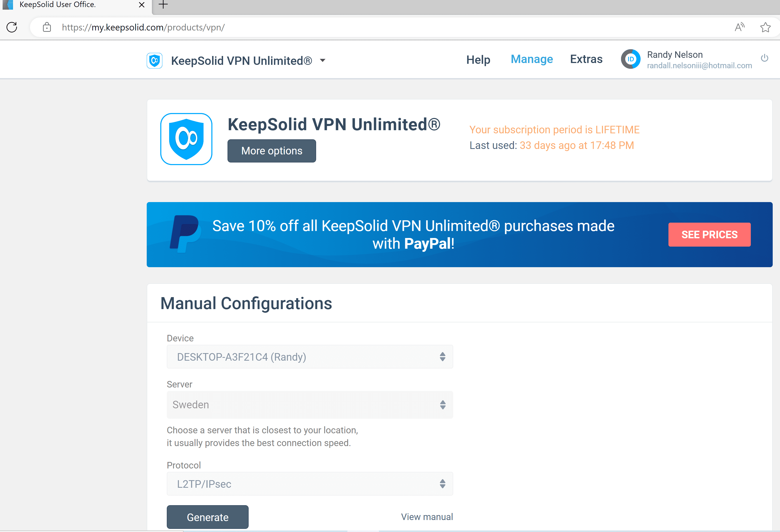Open the Device dropdown
The height and width of the screenshot is (532, 780).
[x=309, y=356]
